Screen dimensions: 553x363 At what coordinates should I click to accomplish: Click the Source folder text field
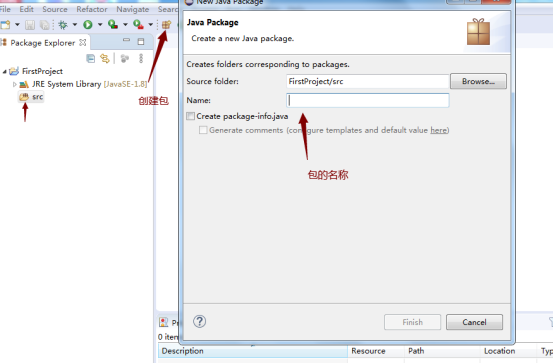367,81
